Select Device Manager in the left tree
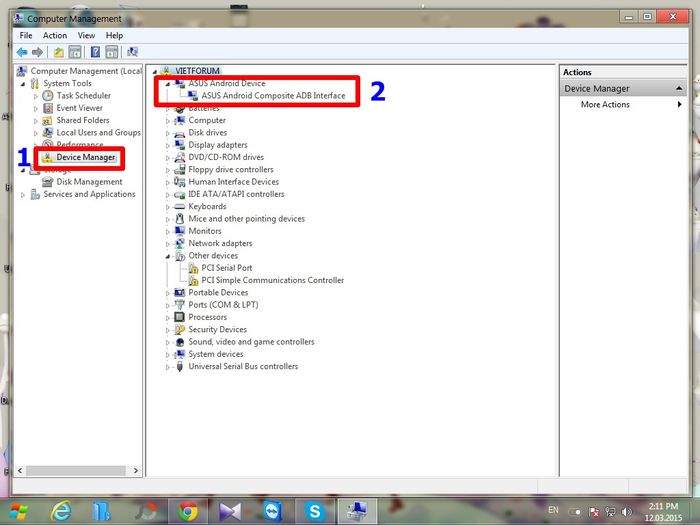 [x=86, y=157]
